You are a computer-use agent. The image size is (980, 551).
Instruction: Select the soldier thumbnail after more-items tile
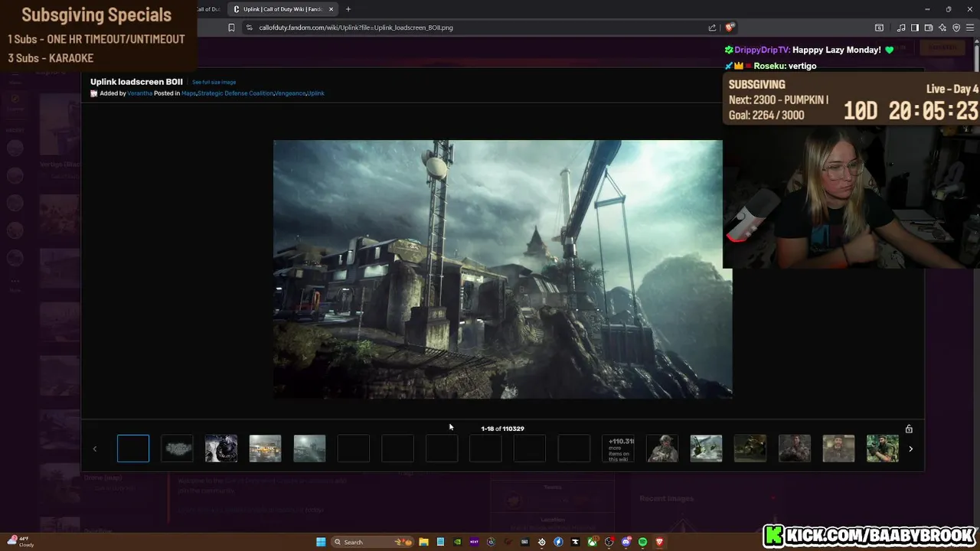coord(662,448)
